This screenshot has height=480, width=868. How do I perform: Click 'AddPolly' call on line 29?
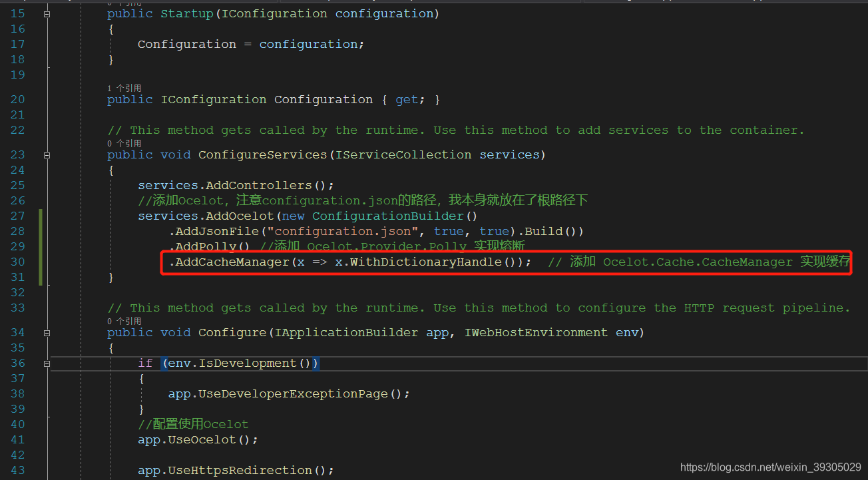[x=206, y=246]
